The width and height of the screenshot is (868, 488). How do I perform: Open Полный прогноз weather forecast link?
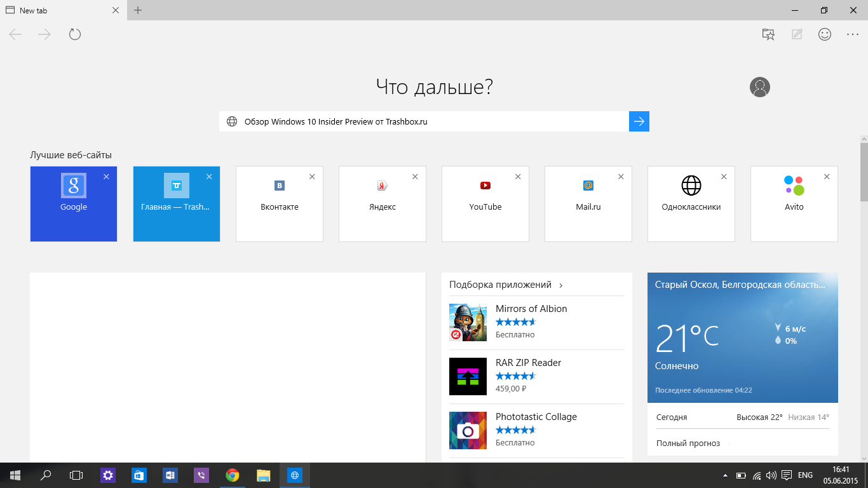688,444
